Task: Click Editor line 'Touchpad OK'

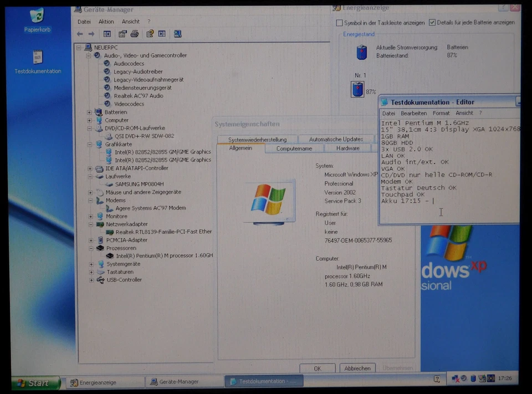Action: point(403,195)
